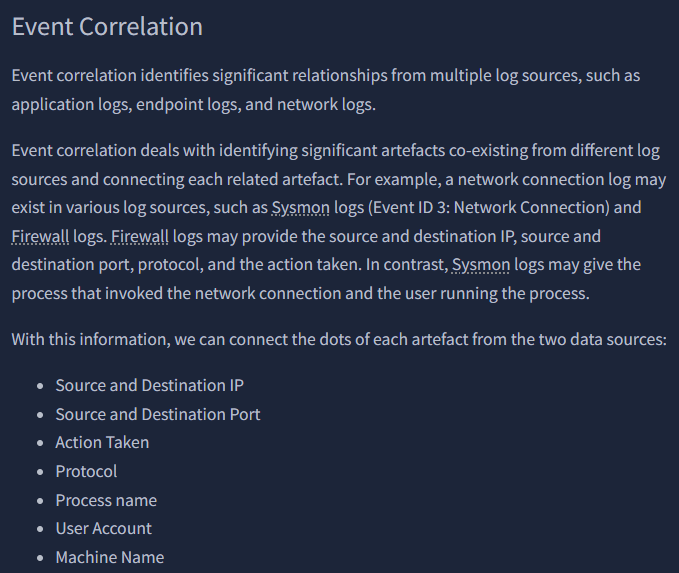Select the "Machine Name" list item

(x=109, y=557)
